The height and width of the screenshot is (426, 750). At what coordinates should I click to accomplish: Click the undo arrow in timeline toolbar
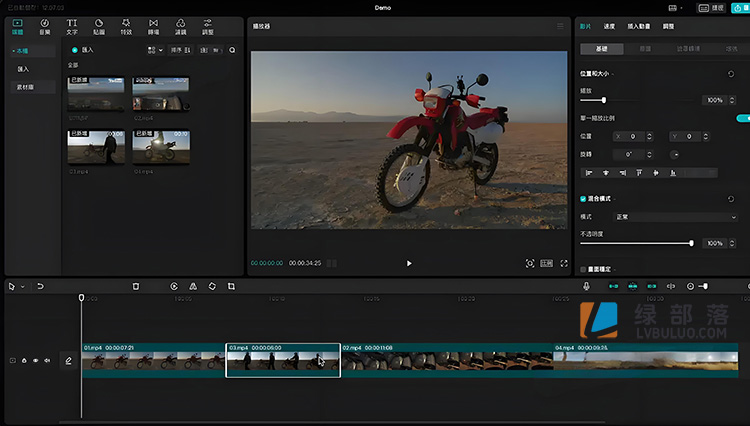click(40, 286)
